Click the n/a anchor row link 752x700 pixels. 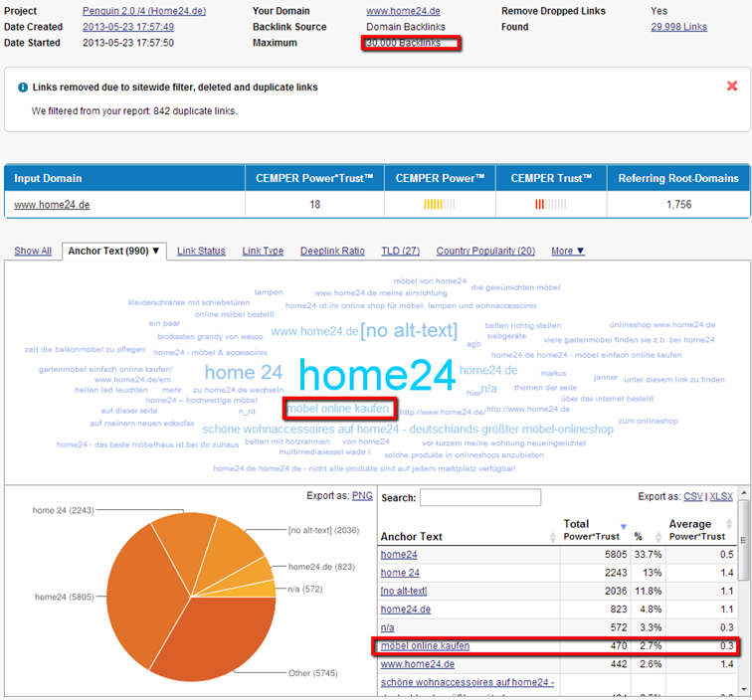point(388,627)
